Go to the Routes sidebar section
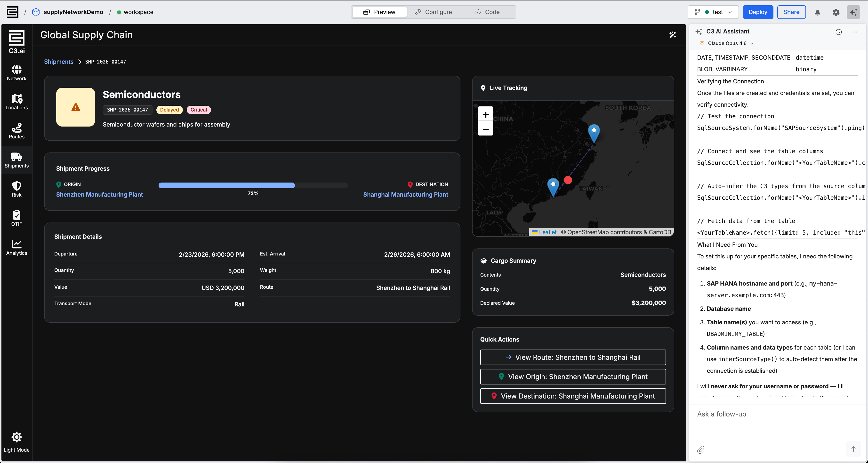 click(x=16, y=131)
